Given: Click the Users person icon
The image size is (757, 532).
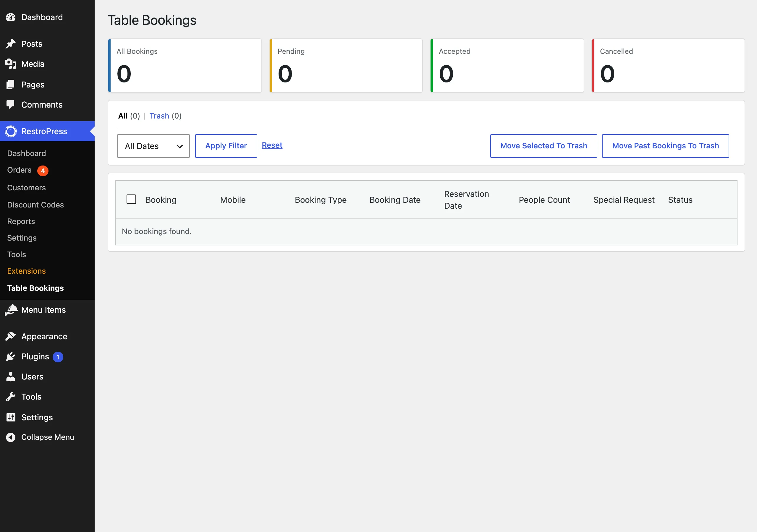Looking at the screenshot, I should 11,377.
